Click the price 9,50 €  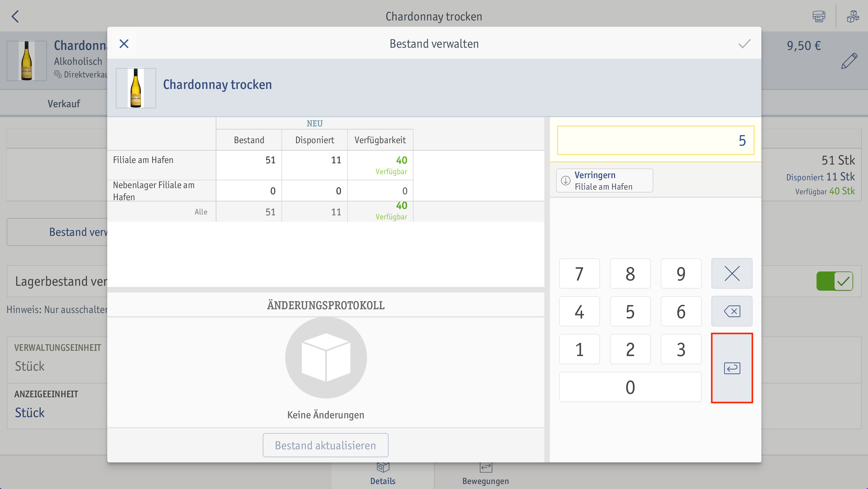tap(804, 46)
